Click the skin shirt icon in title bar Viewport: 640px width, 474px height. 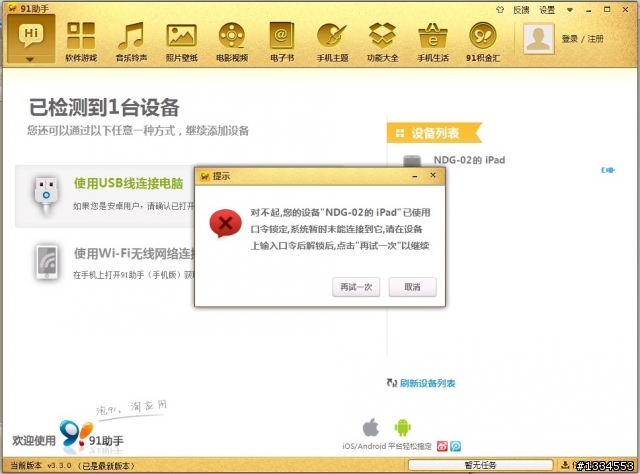500,10
